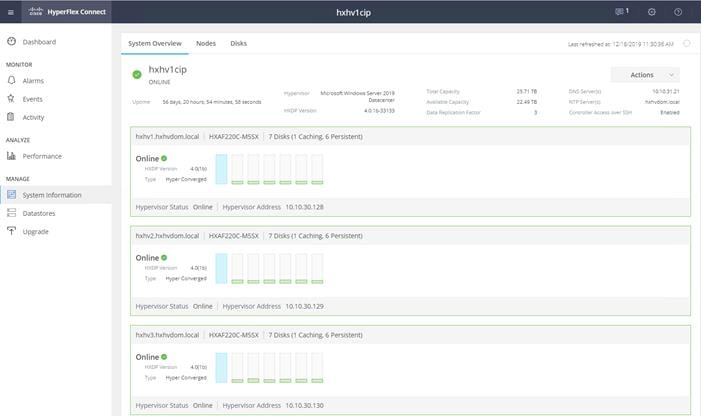This screenshot has height=416, width=701.
Task: Open Datastores under Manage
Action: pos(39,213)
